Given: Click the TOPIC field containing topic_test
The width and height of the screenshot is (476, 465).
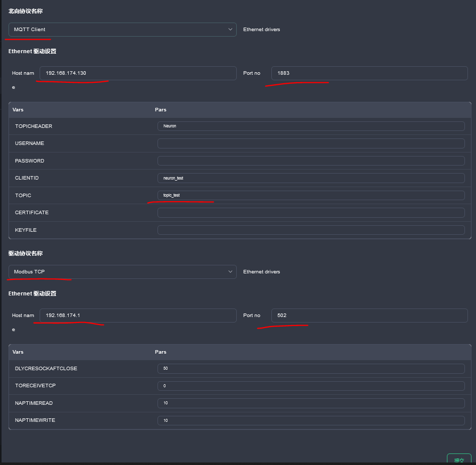Looking at the screenshot, I should [x=311, y=195].
